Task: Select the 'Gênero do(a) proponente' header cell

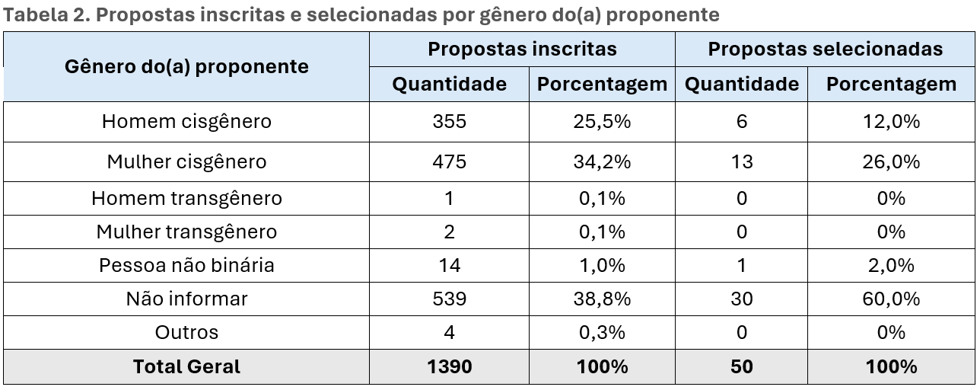Action: [x=186, y=66]
